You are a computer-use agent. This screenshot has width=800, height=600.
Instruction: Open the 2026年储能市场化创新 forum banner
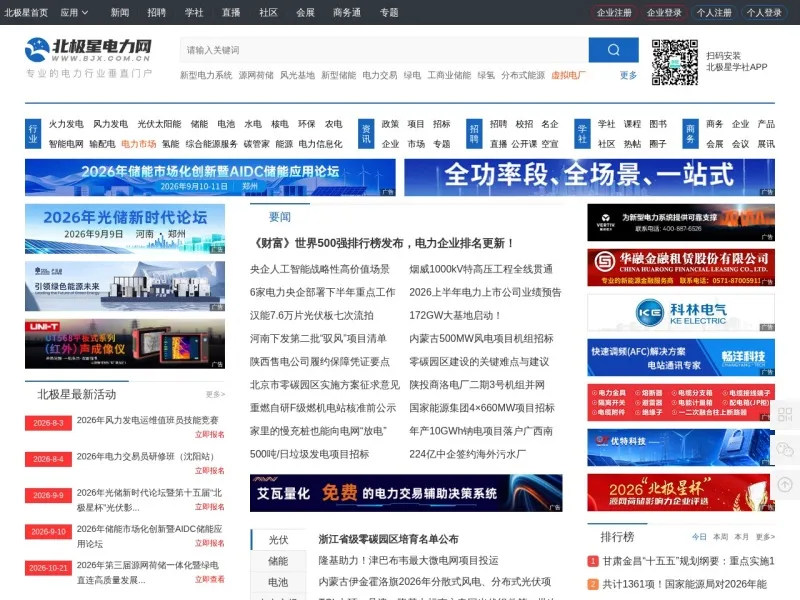[x=210, y=177]
